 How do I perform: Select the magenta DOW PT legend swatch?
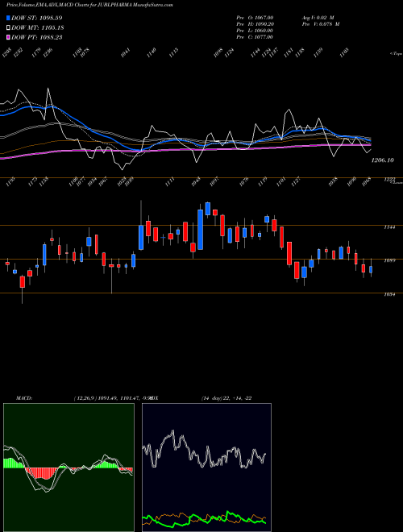coord(8,37)
